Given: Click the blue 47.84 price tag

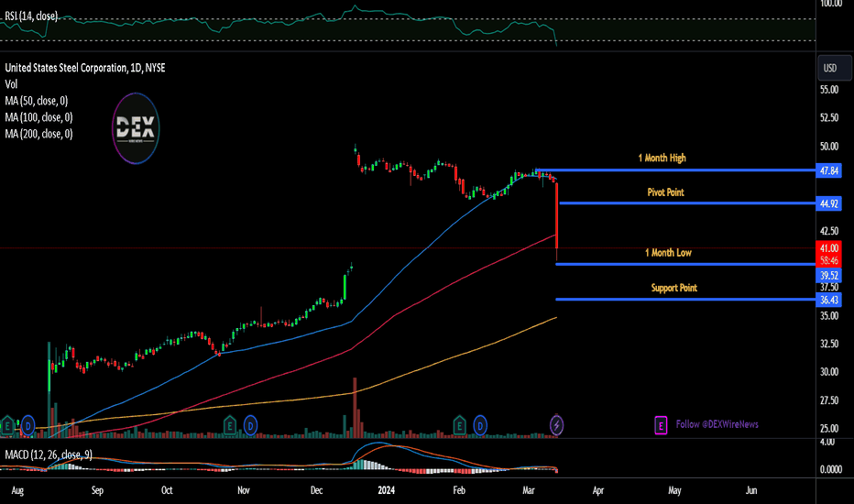Looking at the screenshot, I should tap(829, 170).
